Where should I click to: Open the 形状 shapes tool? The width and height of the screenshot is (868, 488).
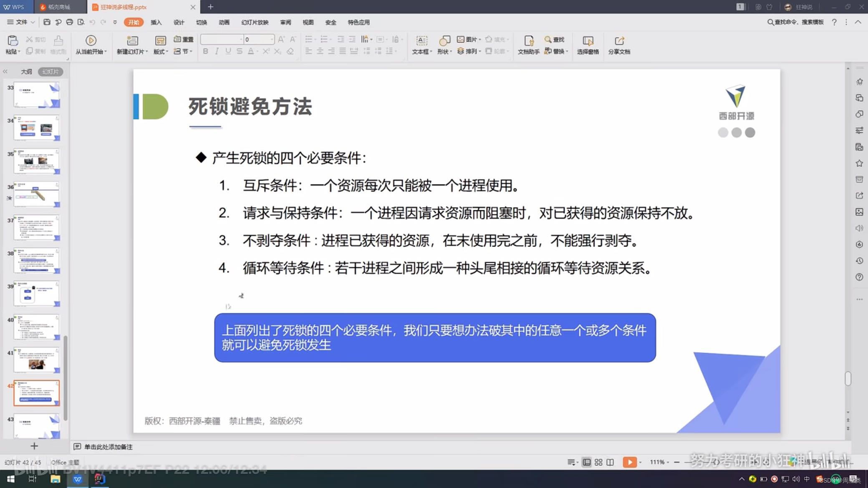point(444,45)
